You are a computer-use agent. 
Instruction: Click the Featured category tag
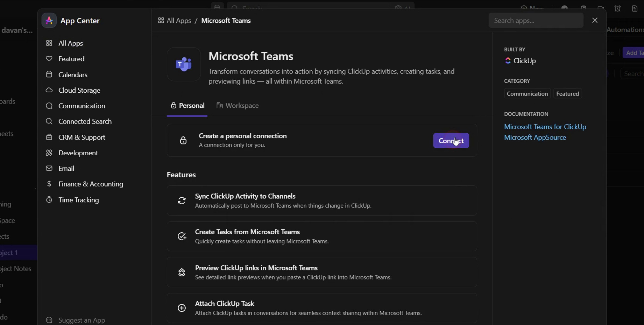567,94
